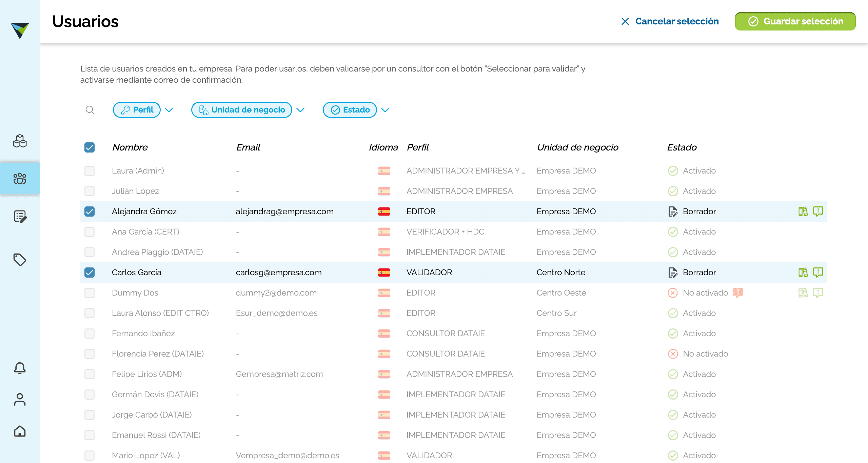Click comment icon on Dummy Dos row
The width and height of the screenshot is (868, 463).
point(818,293)
